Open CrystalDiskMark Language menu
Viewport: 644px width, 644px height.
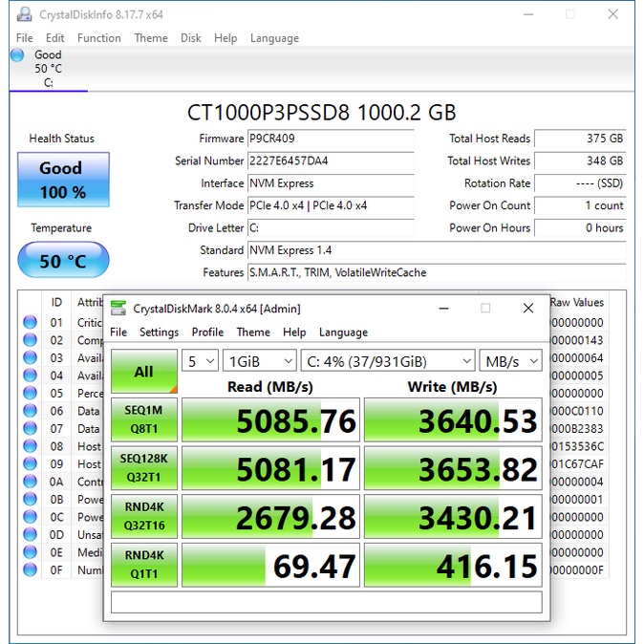(x=343, y=332)
